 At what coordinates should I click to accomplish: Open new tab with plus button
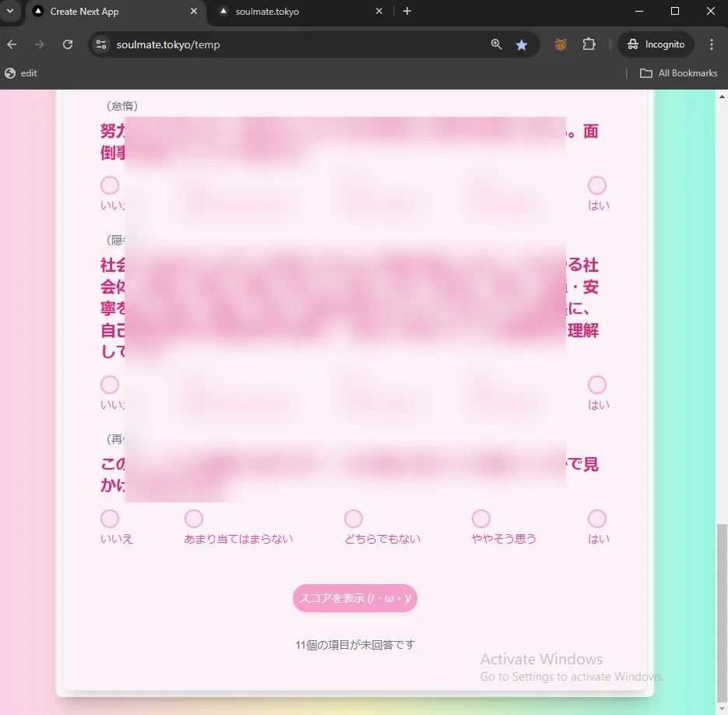tap(407, 11)
